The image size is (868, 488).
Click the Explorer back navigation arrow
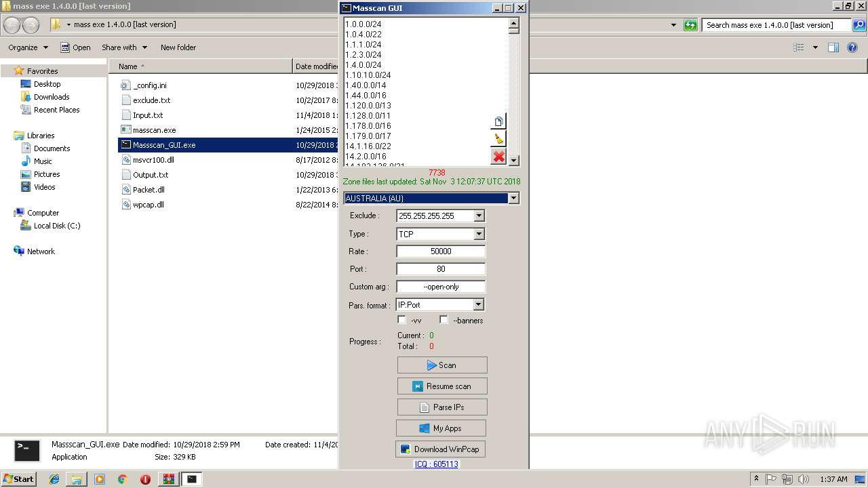tap(12, 25)
